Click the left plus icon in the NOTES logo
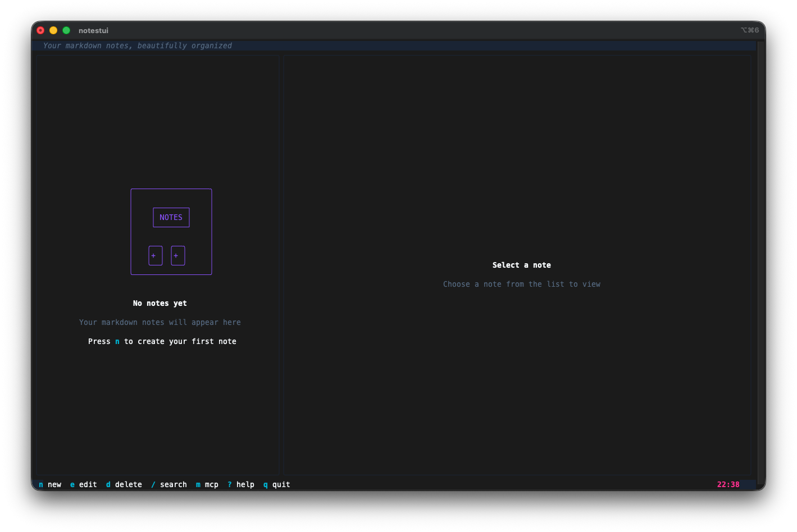This screenshot has width=797, height=532. click(x=155, y=255)
